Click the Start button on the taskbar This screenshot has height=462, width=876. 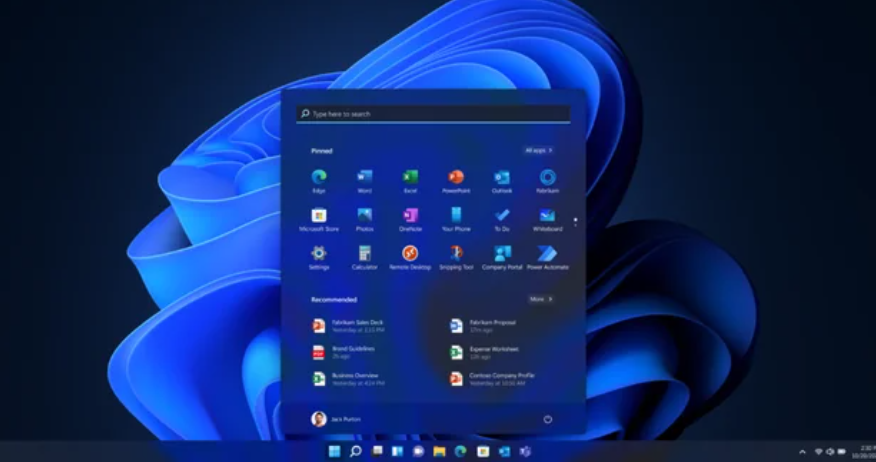click(x=334, y=451)
